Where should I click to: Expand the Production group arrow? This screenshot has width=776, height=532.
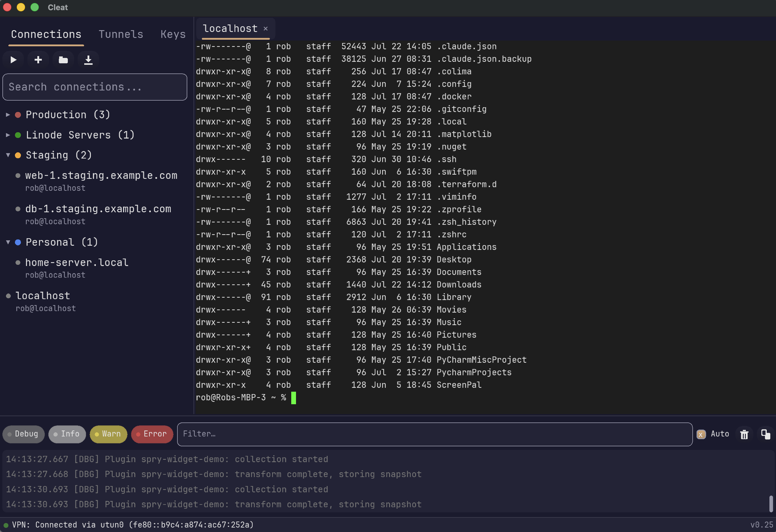click(x=8, y=115)
